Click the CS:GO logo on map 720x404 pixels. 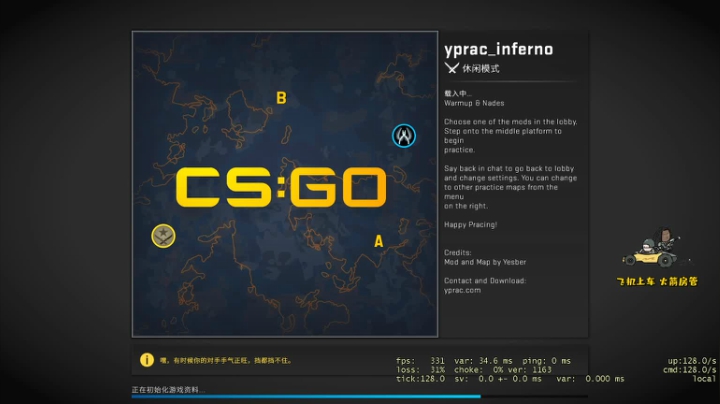tap(281, 187)
